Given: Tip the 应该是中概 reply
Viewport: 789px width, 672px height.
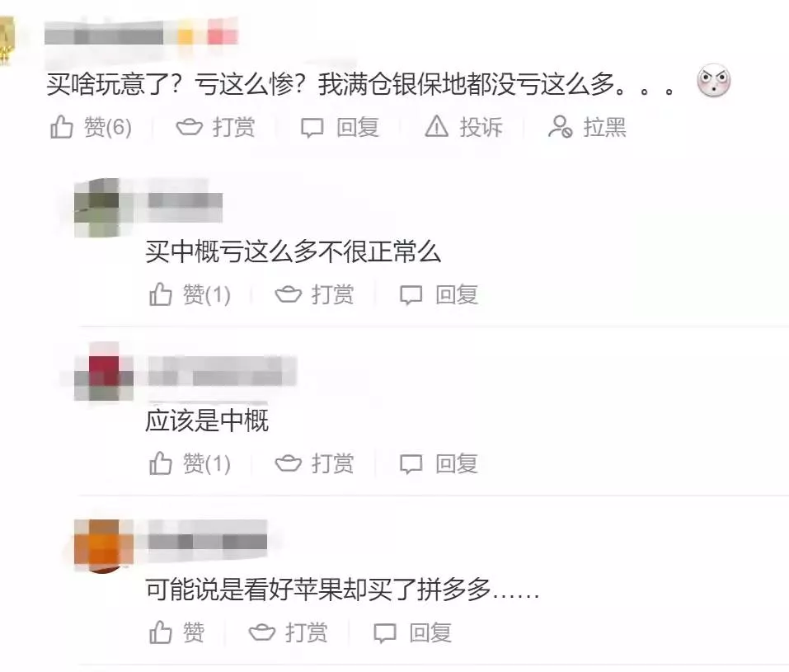Looking at the screenshot, I should (x=314, y=463).
